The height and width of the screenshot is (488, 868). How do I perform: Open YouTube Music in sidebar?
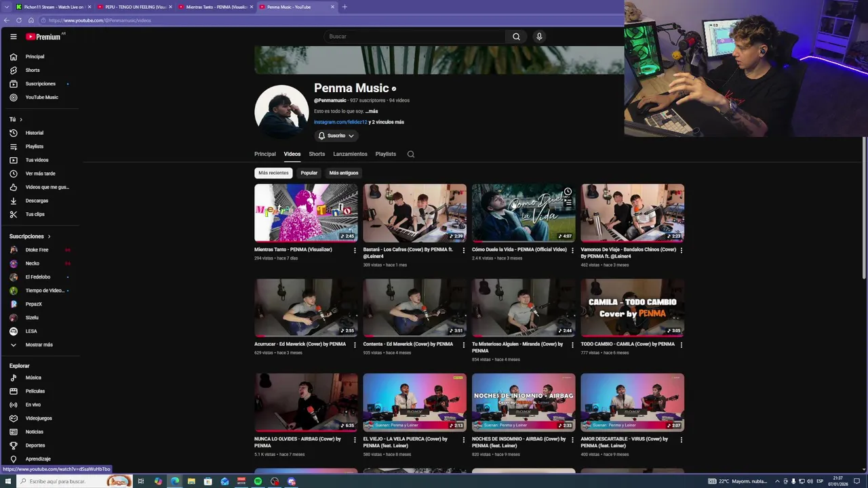[41, 98]
